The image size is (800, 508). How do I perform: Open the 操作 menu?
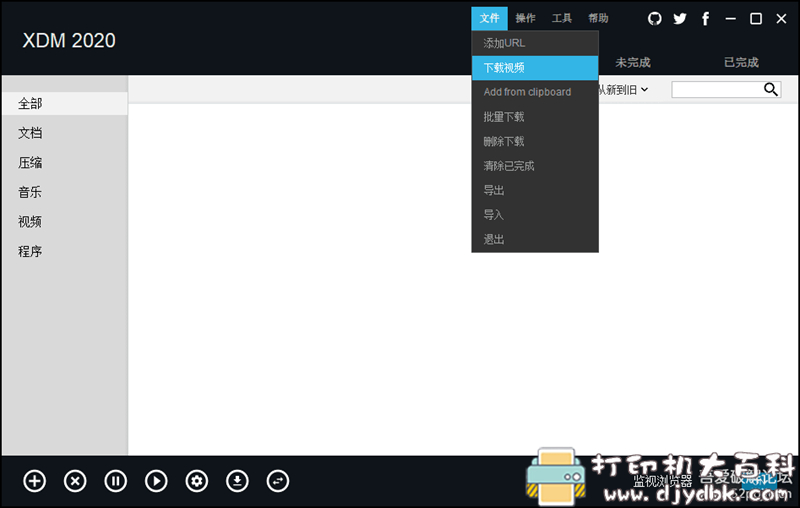click(526, 18)
